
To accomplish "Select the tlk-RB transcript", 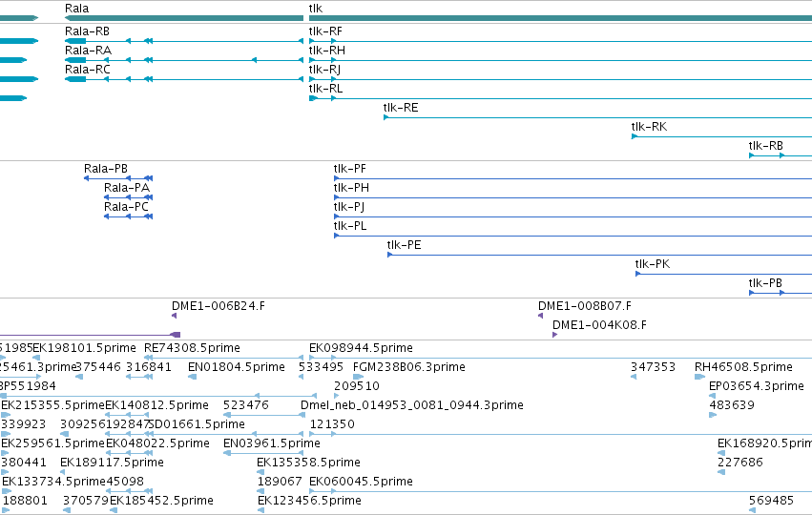I will [x=781, y=155].
